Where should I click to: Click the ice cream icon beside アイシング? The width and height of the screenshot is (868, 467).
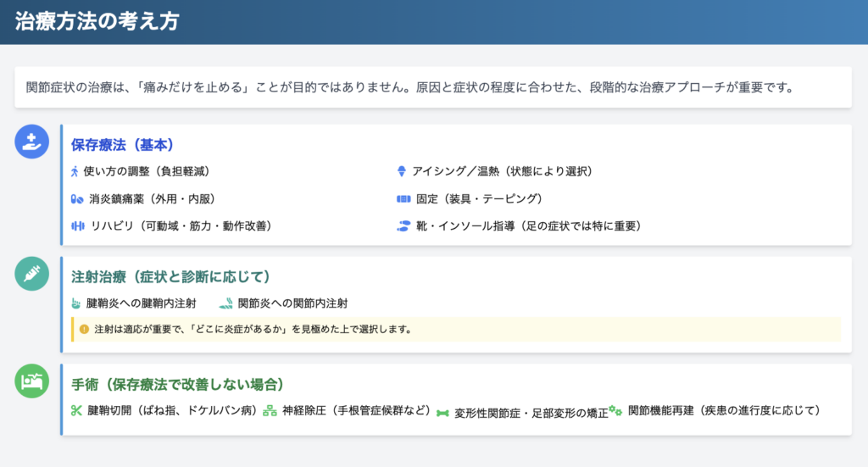pyautogui.click(x=402, y=171)
